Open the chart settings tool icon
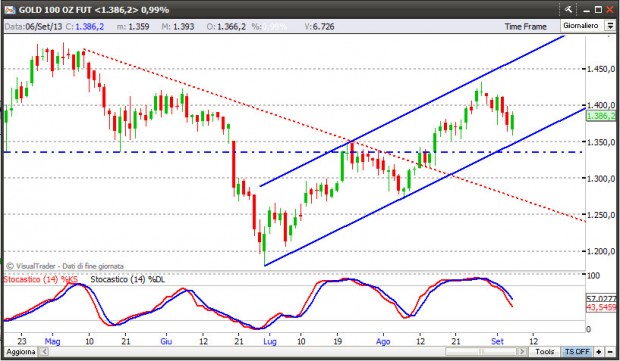The height and width of the screenshot is (361, 620). [x=568, y=9]
